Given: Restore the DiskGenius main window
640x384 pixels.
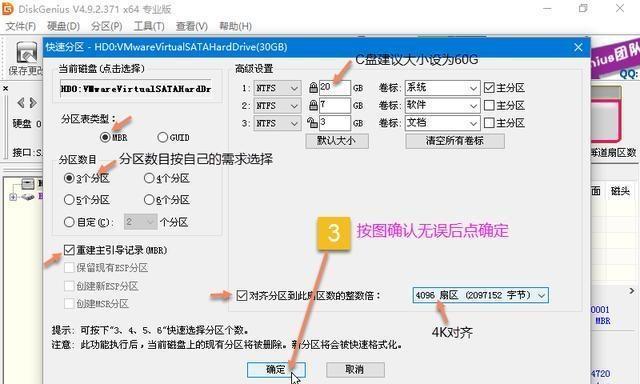Looking at the screenshot, I should 583,8.
